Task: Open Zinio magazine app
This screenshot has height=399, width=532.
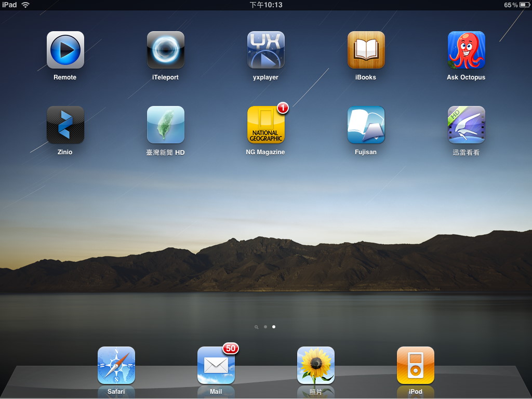Action: pyautogui.click(x=65, y=125)
